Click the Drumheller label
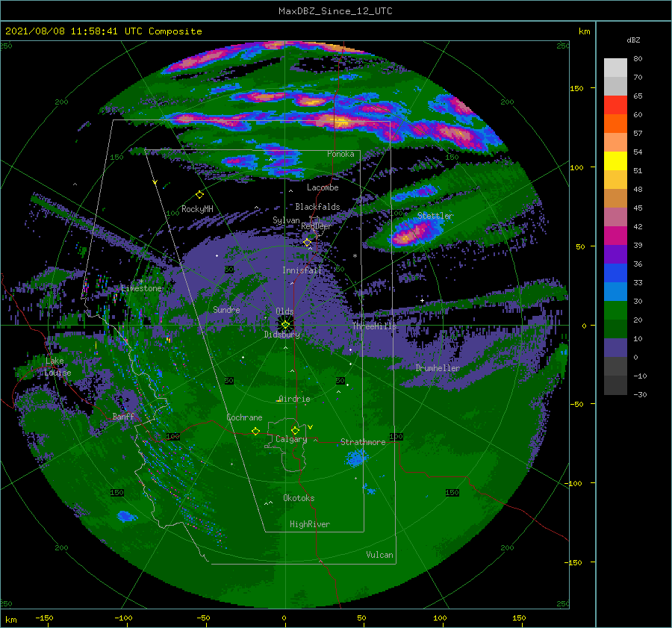The image size is (672, 628). pos(438,368)
